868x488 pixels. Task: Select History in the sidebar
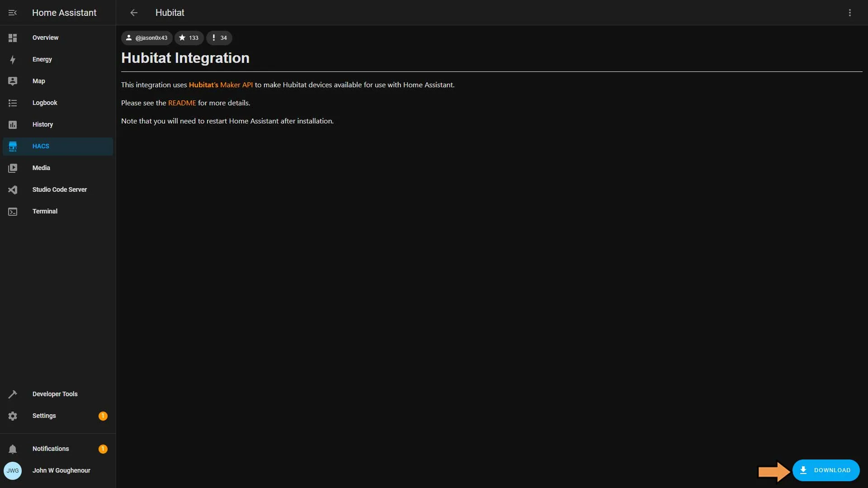(x=58, y=125)
